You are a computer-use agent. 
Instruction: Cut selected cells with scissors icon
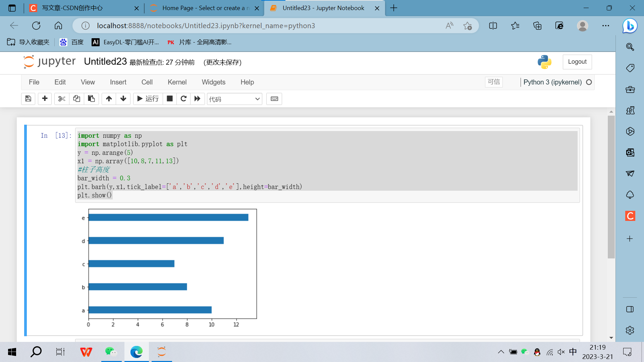[x=62, y=99]
